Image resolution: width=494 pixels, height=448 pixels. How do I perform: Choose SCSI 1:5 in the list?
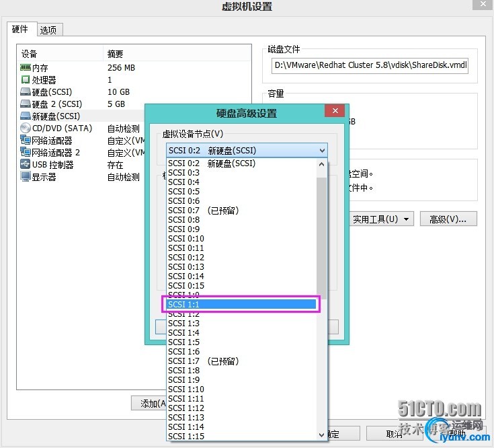tap(241, 342)
